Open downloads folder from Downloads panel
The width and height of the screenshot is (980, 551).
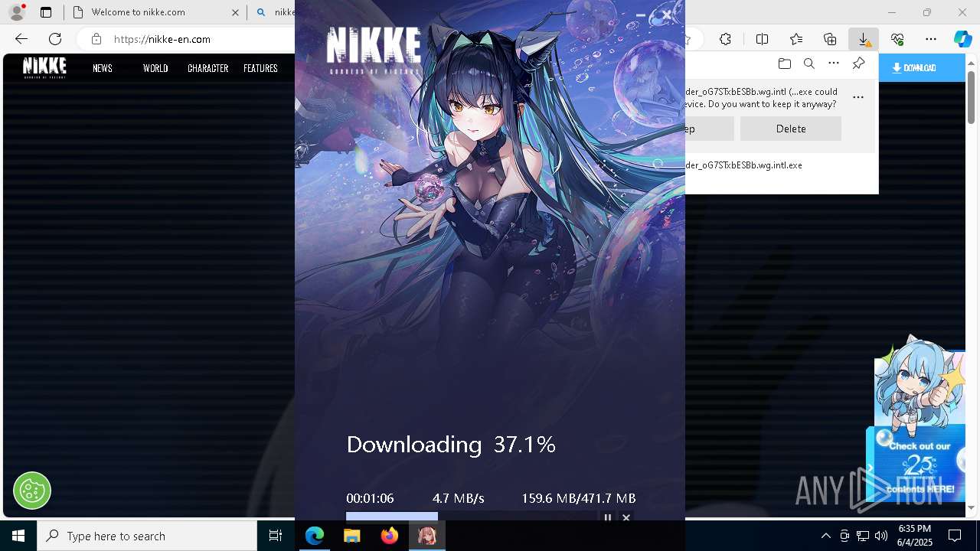pos(784,64)
